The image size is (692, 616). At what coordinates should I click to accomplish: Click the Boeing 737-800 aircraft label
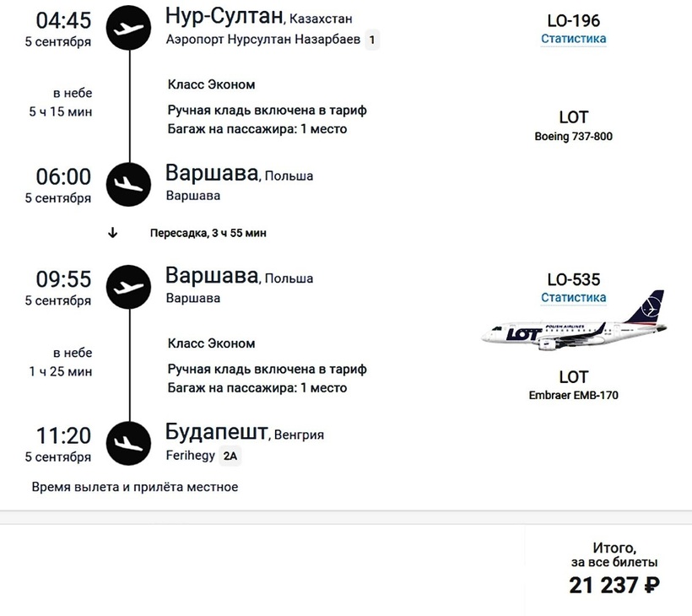pos(574,136)
